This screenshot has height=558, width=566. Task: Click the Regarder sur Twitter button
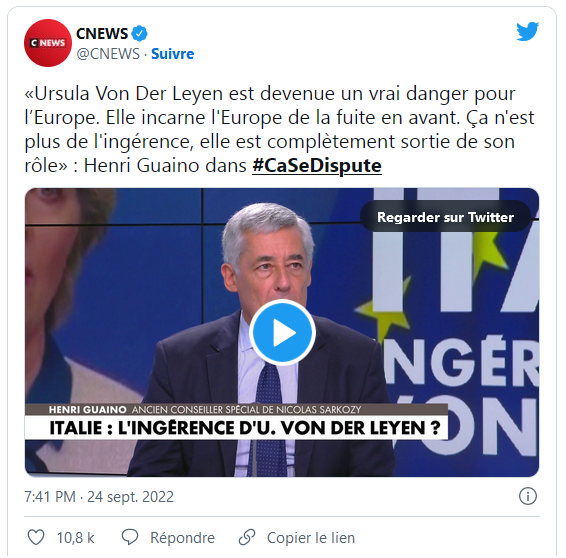pyautogui.click(x=445, y=217)
